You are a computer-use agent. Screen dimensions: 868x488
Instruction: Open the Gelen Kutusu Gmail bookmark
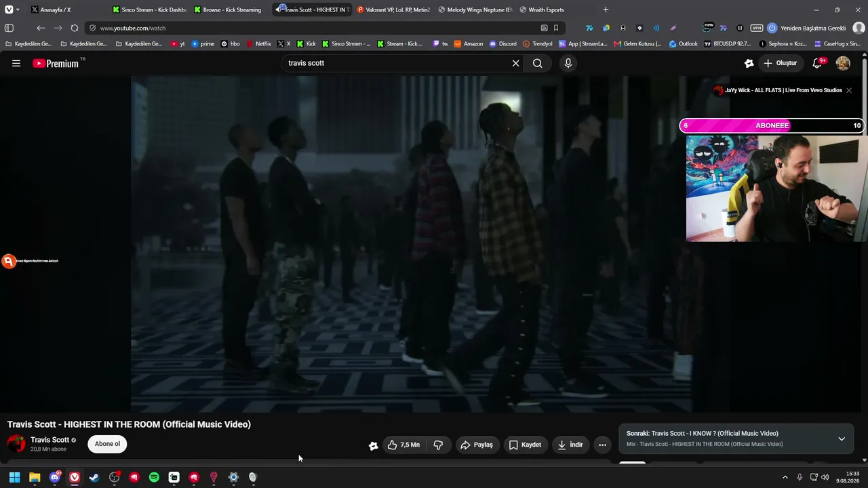(x=637, y=43)
